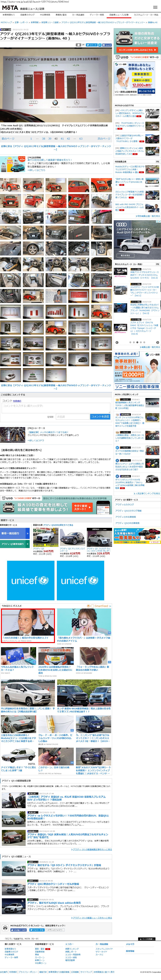
Task: Click the コメントを送信 button
Action: click(100, 417)
